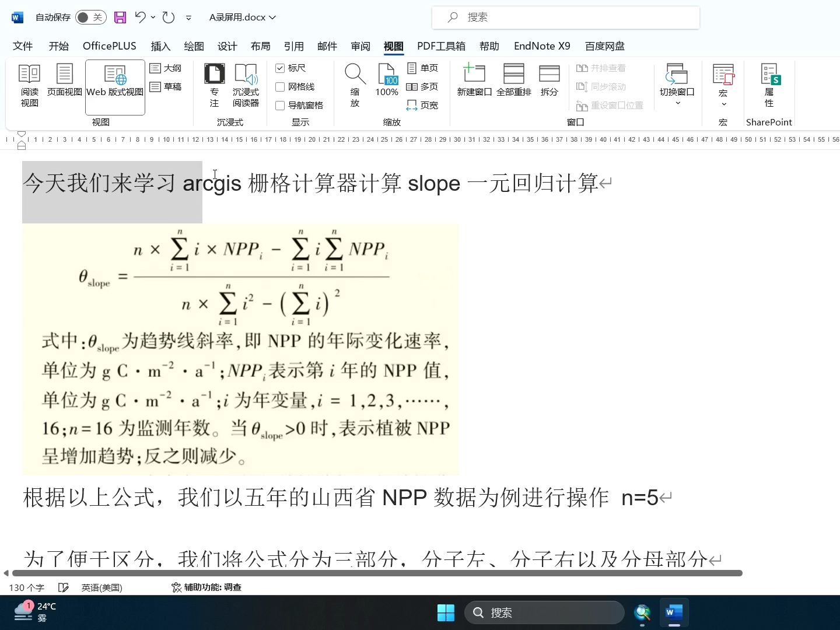Viewport: 840px width, 630px height.
Task: Enable Focus mode
Action: (214, 86)
